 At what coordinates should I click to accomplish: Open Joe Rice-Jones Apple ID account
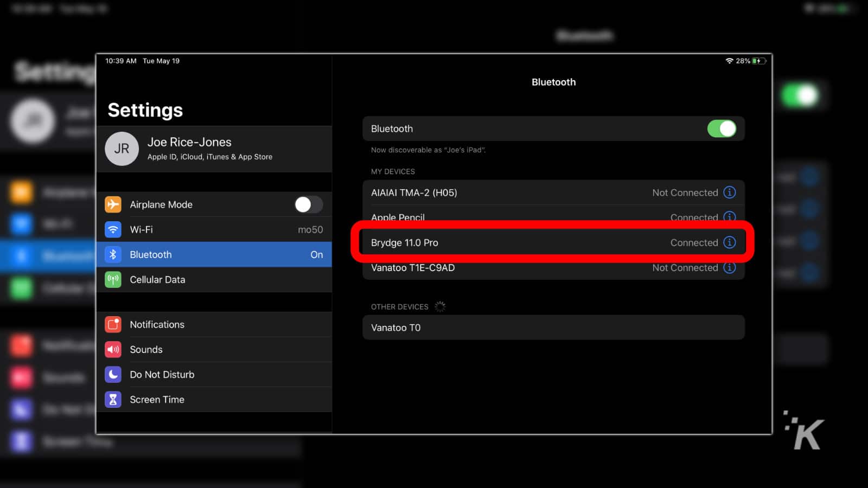pos(214,149)
